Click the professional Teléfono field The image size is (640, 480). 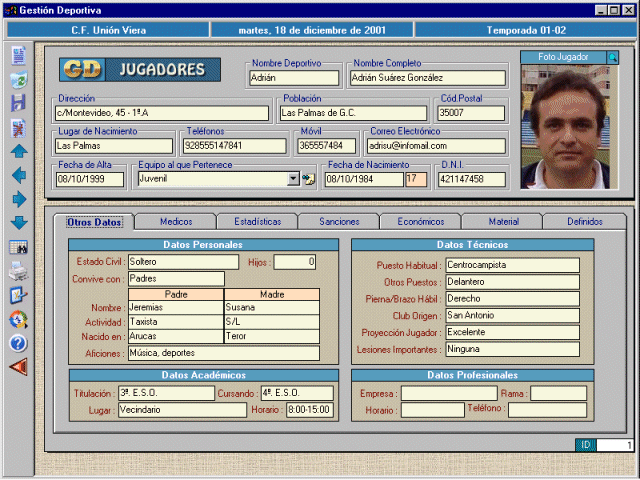click(547, 410)
